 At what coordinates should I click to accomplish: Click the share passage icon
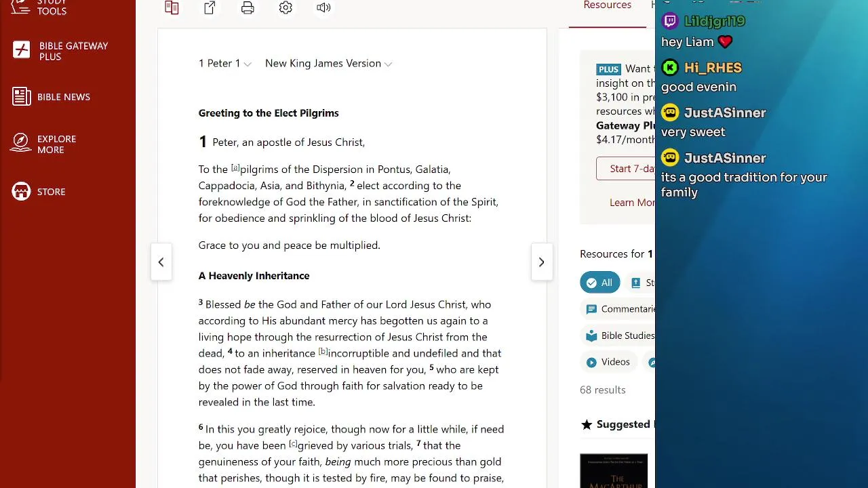210,7
